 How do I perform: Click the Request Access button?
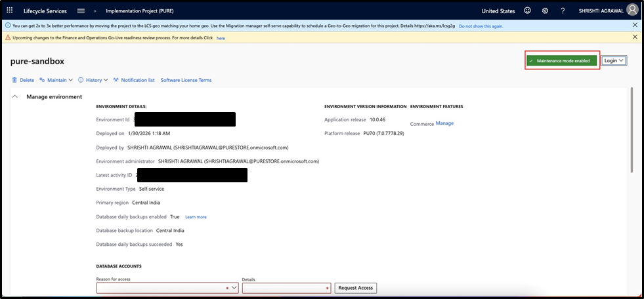356,288
